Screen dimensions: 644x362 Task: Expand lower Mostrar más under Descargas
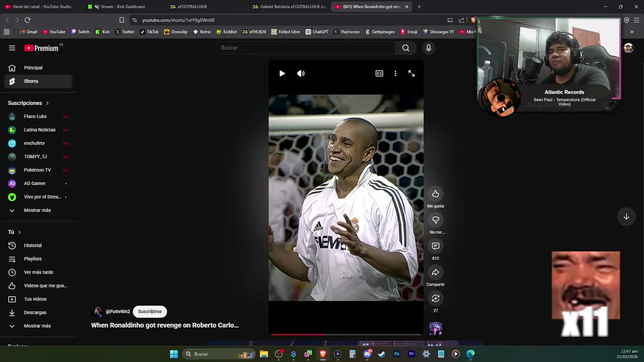(x=38, y=326)
